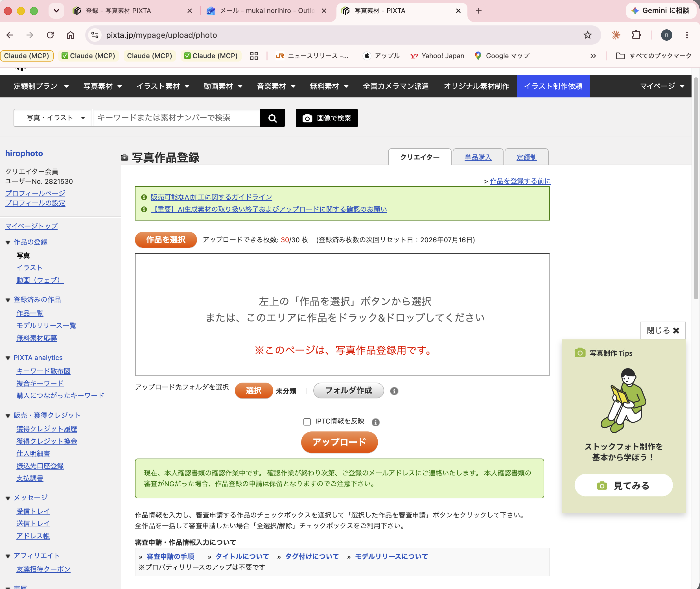The height and width of the screenshot is (589, 700).
Task: Click the keyword search input field
Action: click(x=176, y=118)
